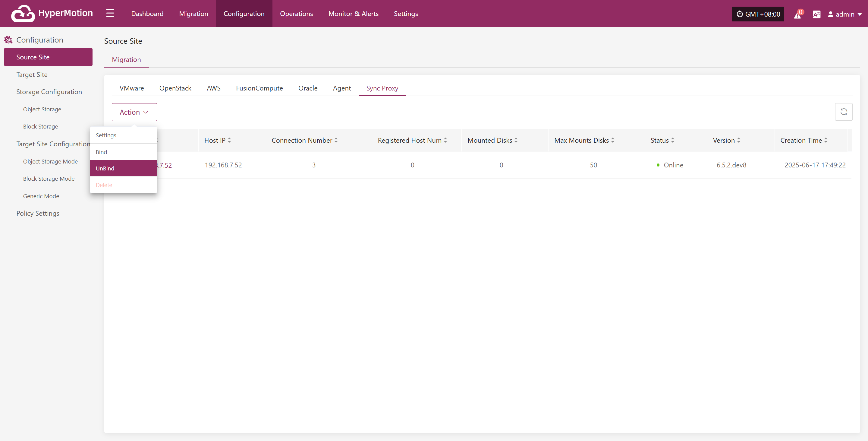The image size is (868, 441).
Task: Sort by Version column arrows
Action: click(x=739, y=140)
